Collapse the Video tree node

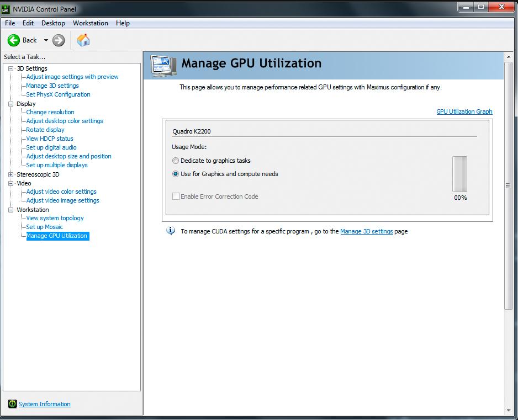pyautogui.click(x=11, y=183)
